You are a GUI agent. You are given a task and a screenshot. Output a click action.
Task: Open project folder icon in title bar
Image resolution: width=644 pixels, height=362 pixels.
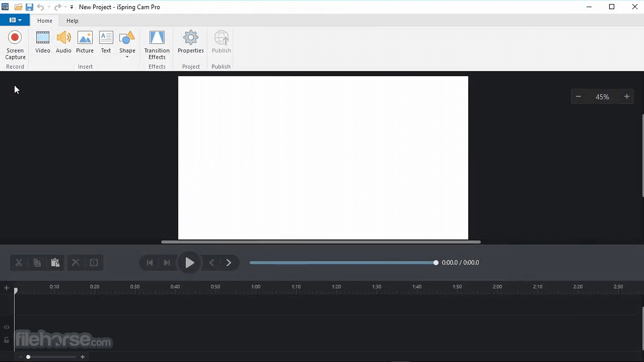tap(18, 7)
